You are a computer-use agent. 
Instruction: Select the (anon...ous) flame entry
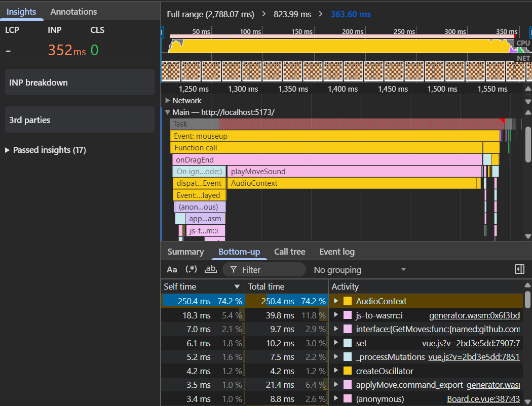point(200,207)
